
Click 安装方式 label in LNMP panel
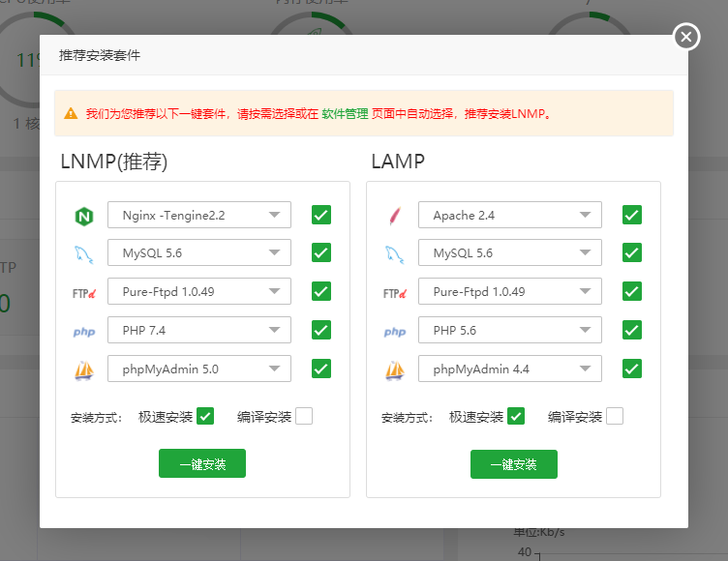coord(96,418)
